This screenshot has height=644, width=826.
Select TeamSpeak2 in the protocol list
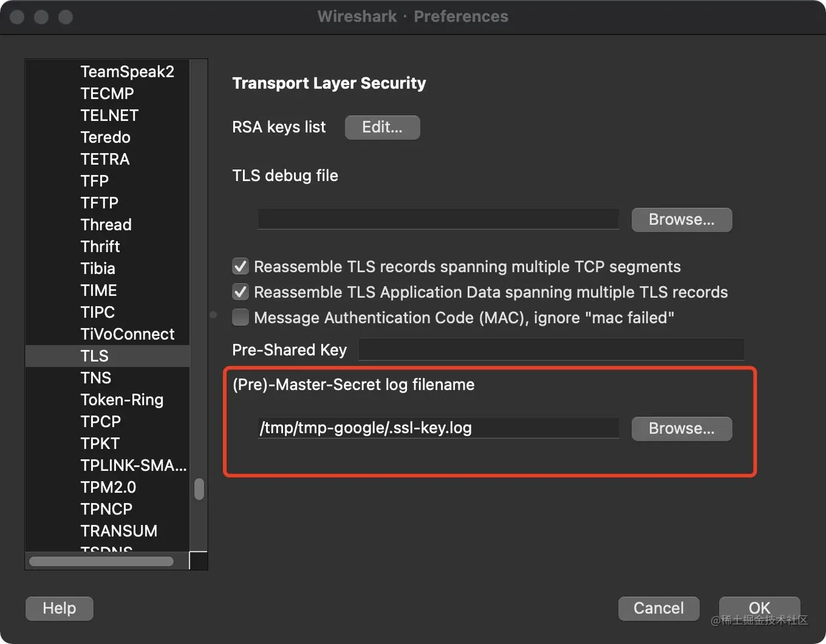(108, 72)
